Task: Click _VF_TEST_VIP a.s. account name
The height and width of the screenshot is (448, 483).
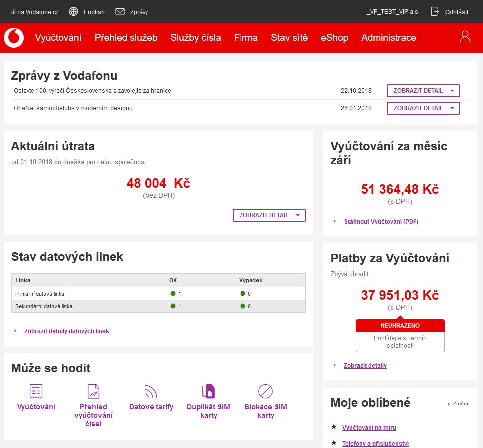Action: point(393,12)
